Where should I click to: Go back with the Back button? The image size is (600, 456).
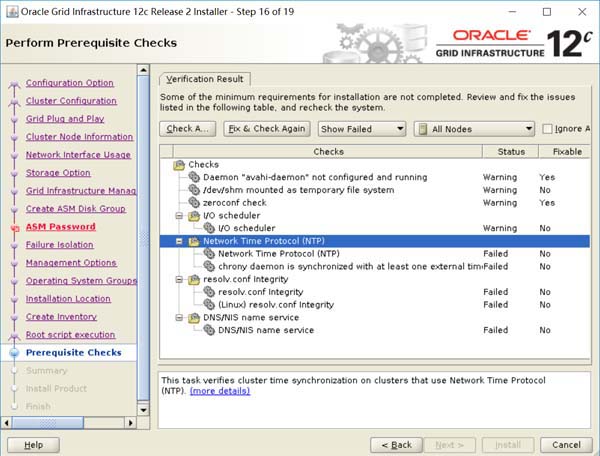[x=396, y=445]
